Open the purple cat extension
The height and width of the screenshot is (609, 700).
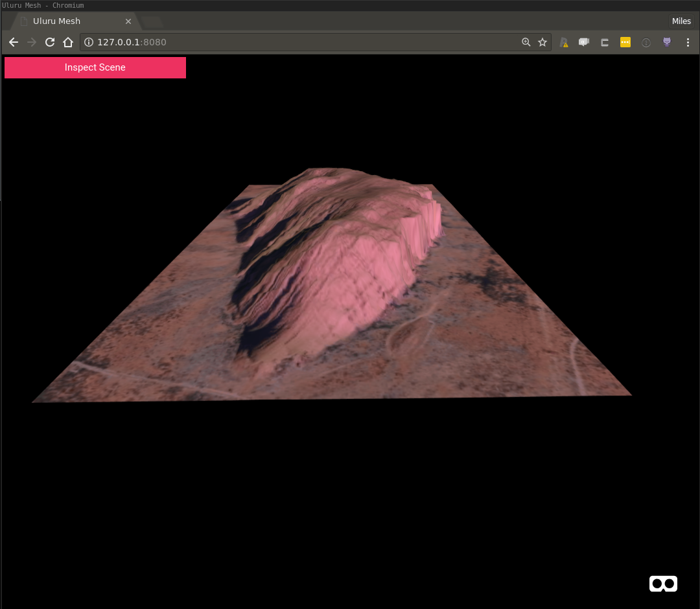[667, 42]
